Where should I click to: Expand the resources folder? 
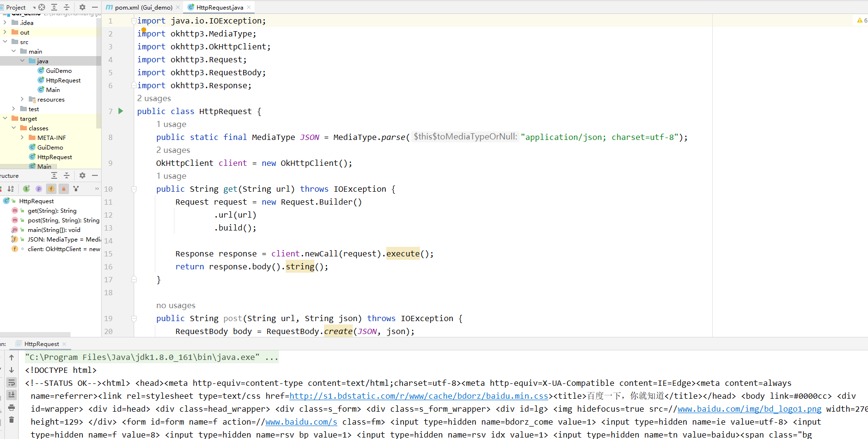(x=22, y=99)
